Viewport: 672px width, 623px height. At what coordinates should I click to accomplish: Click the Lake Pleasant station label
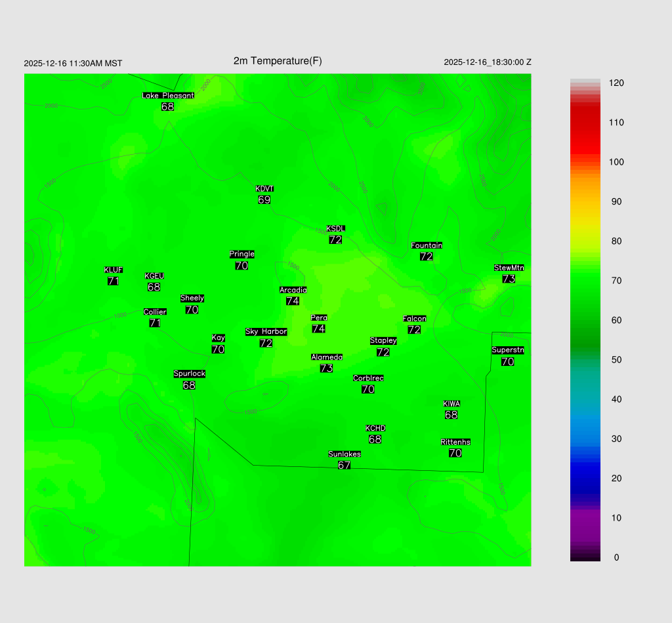[168, 96]
